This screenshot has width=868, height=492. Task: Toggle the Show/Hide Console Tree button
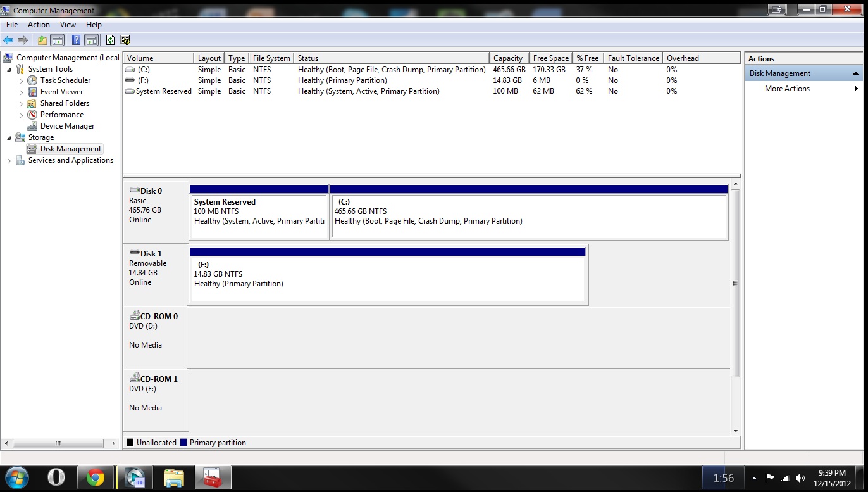[58, 40]
